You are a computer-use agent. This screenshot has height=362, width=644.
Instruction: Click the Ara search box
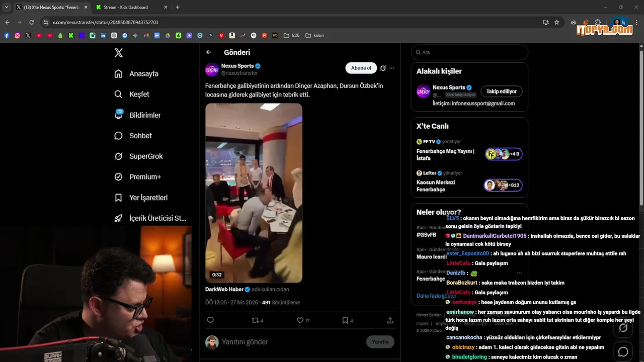(x=469, y=52)
